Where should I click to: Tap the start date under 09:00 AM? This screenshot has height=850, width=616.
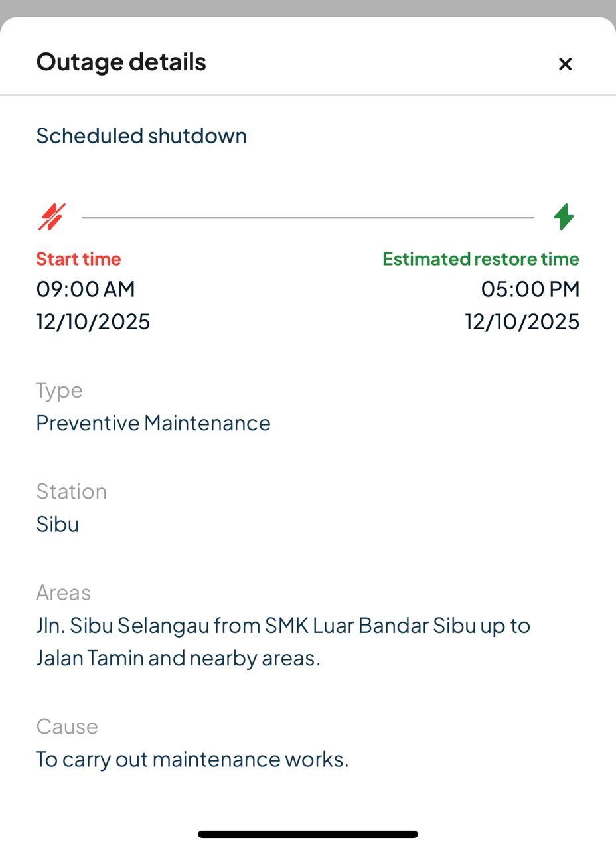click(93, 322)
